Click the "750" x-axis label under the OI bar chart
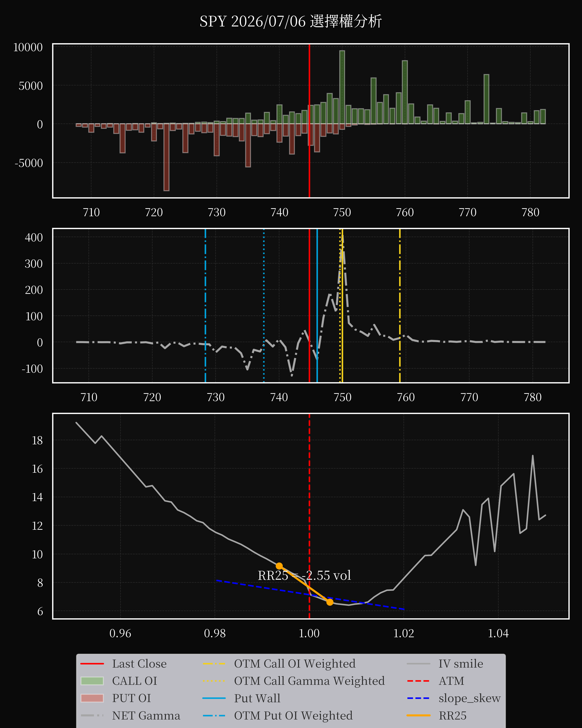The width and height of the screenshot is (582, 728). pyautogui.click(x=342, y=212)
